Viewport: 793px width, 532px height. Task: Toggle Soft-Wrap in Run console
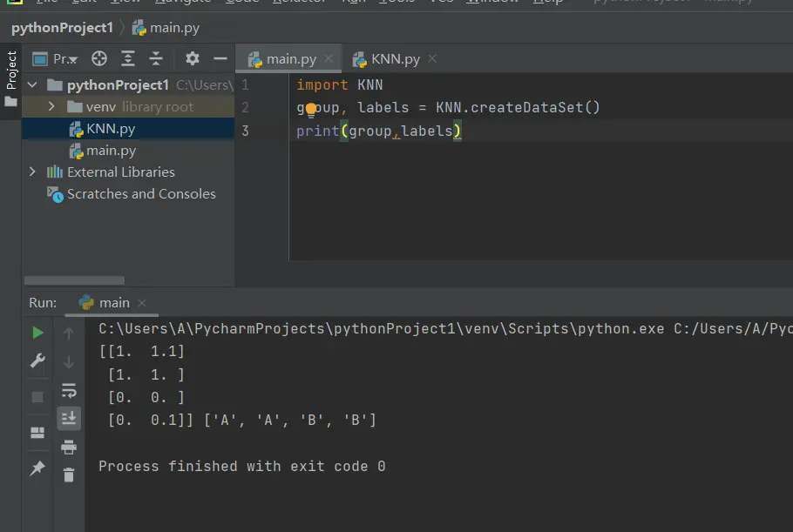(69, 391)
